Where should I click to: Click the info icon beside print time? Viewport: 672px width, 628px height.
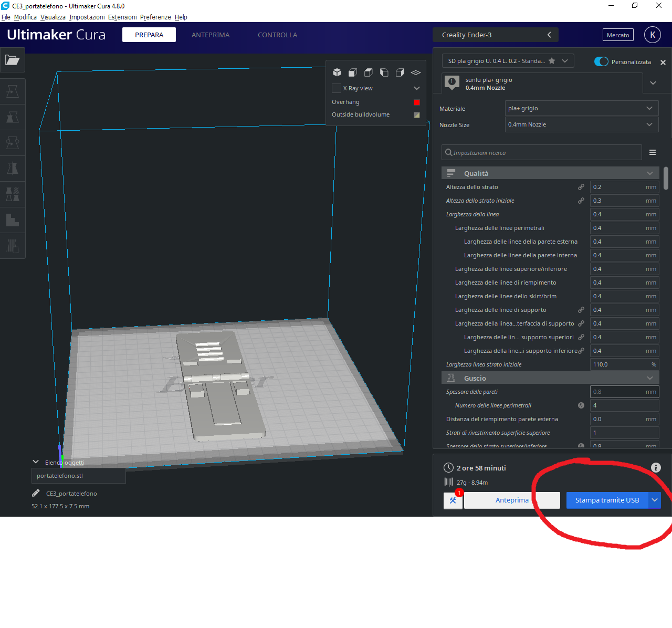656,467
